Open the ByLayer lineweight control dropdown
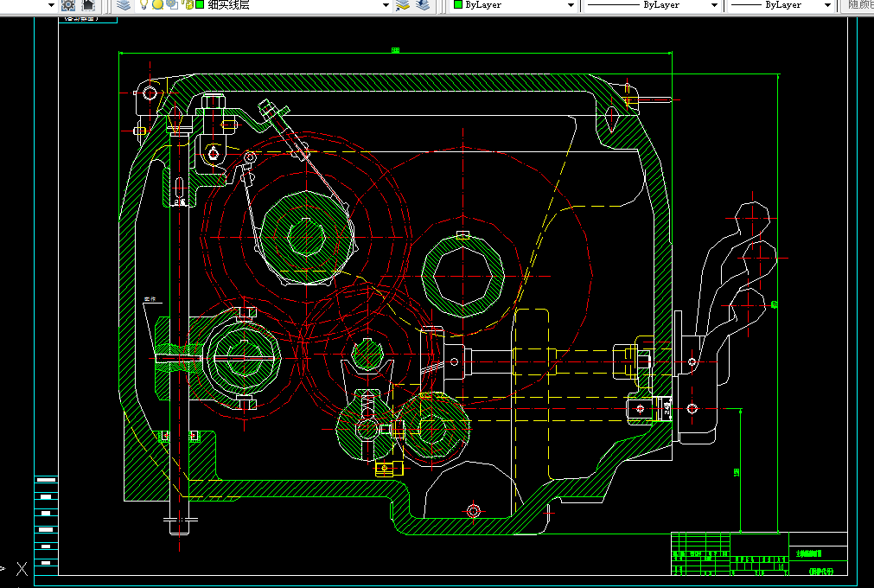874x588 pixels. point(826,5)
